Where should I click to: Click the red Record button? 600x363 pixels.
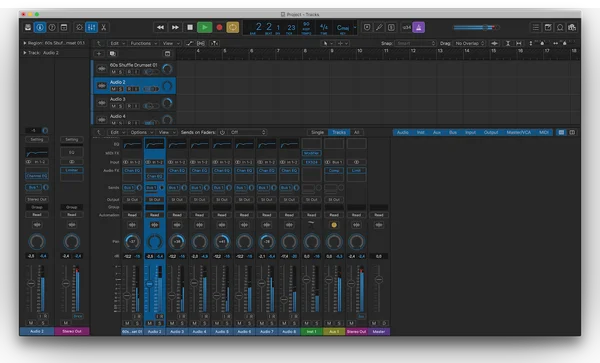coord(219,28)
